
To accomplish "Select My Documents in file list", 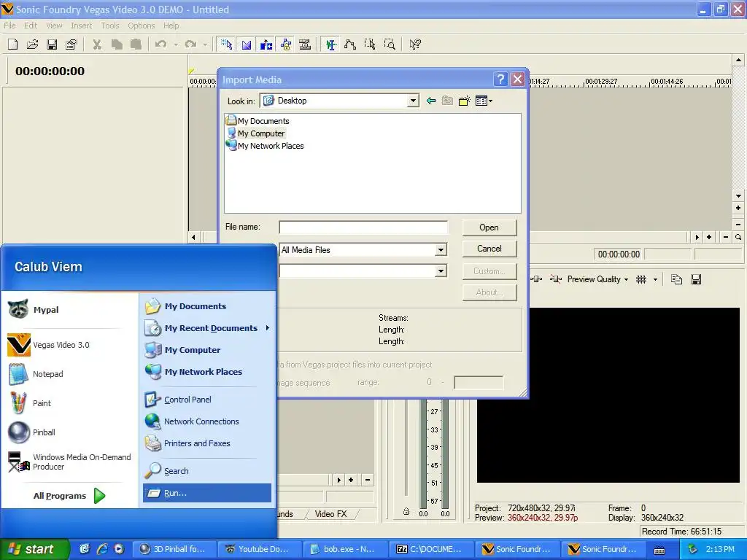I will click(x=258, y=121).
